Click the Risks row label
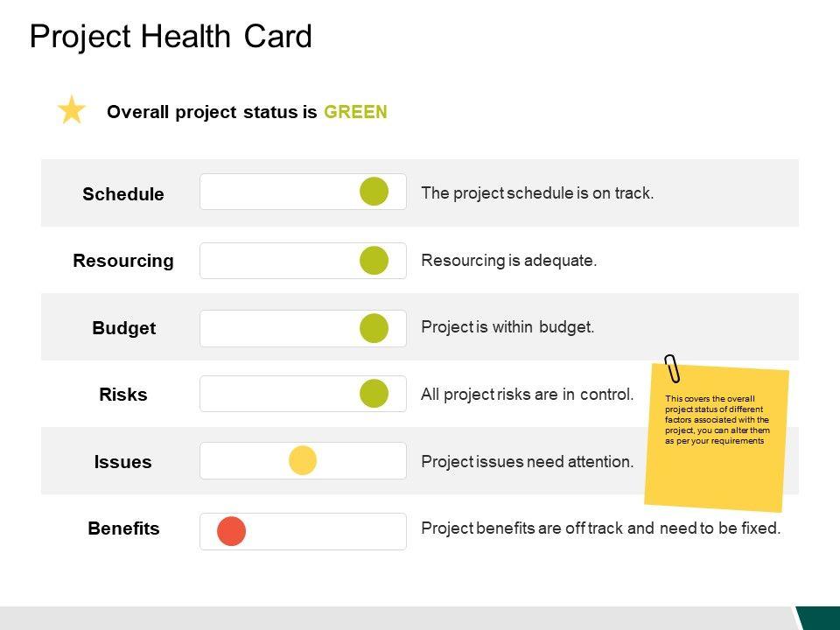 (123, 395)
